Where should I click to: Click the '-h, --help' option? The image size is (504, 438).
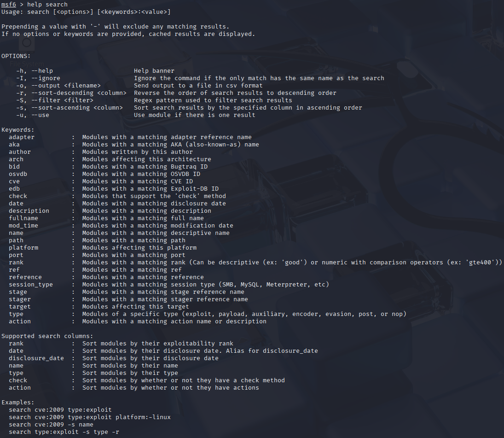tap(35, 71)
